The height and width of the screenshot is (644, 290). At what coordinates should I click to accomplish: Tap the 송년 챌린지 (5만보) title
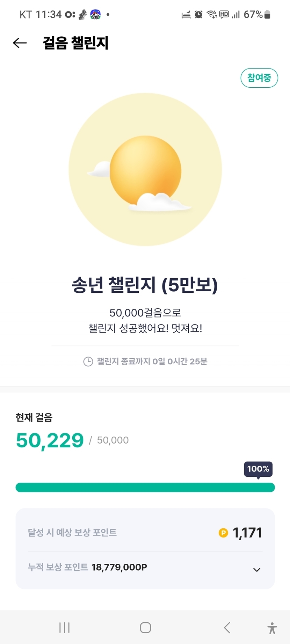(x=145, y=285)
